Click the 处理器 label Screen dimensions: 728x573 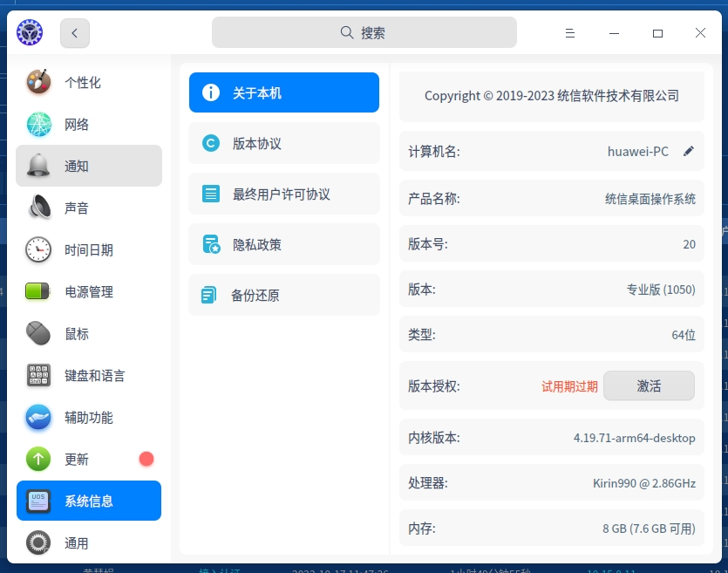pyautogui.click(x=428, y=483)
